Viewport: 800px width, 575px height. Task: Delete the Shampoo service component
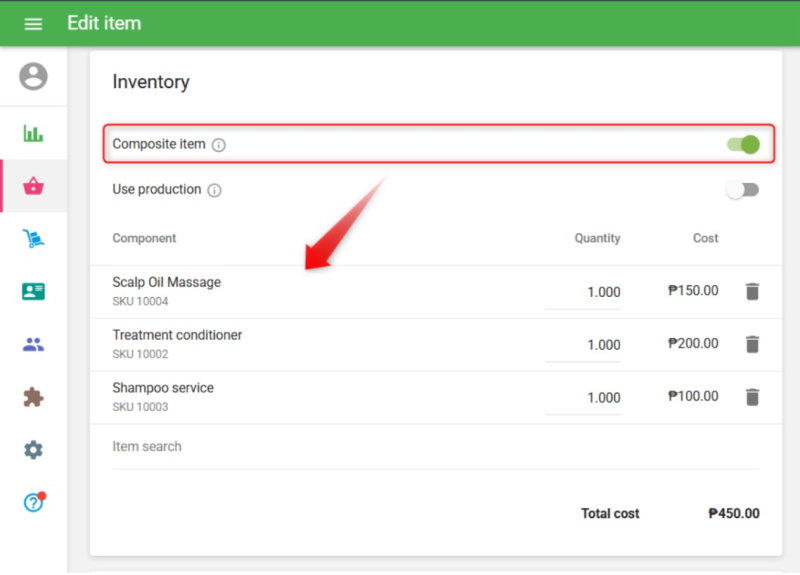click(752, 397)
